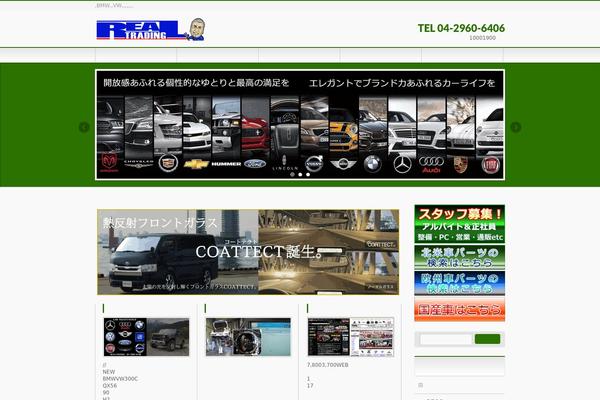Screen dimensions: 600x400
Task: Click the third navigation menu cell
Action: click(299, 55)
